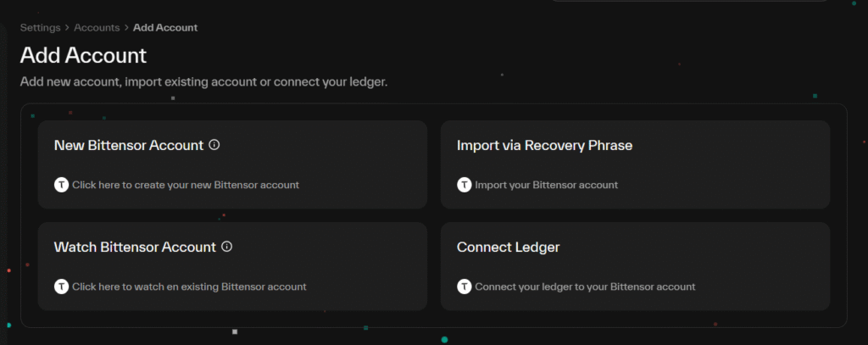Click "Click here to create your new Bittensor account"
Viewport: 868px width, 345px height.
[x=186, y=185]
